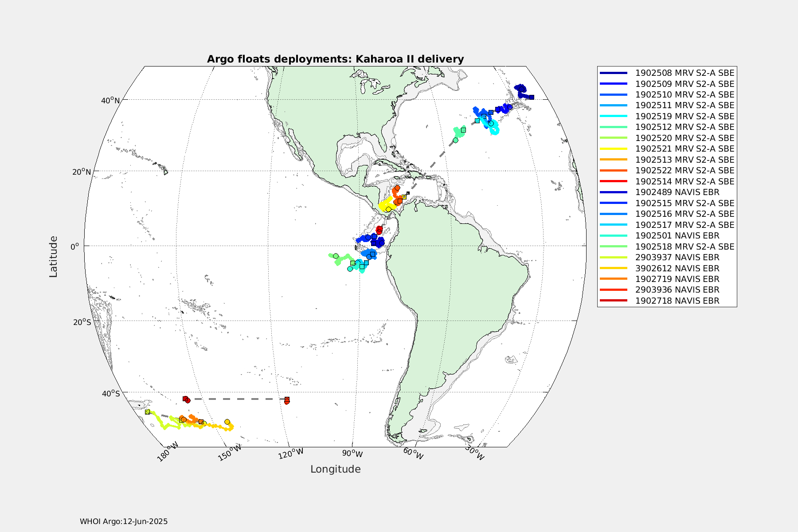Click the line swatch next to 1902515

coord(614,203)
